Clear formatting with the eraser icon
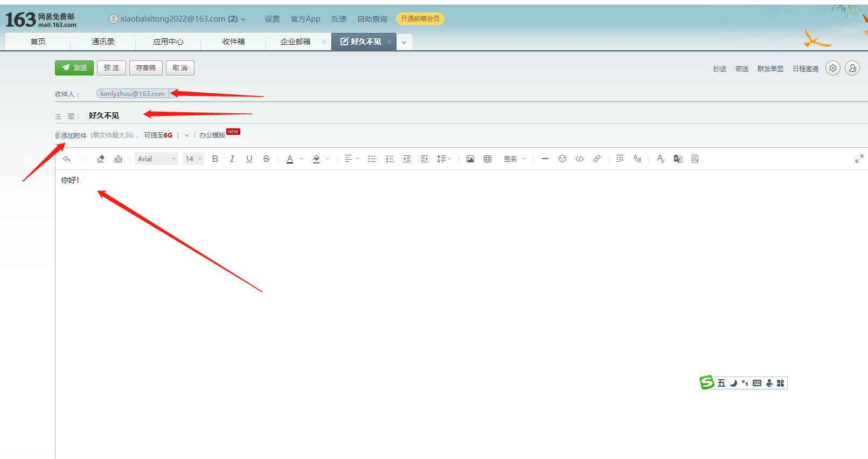The height and width of the screenshot is (459, 868). coord(101,159)
